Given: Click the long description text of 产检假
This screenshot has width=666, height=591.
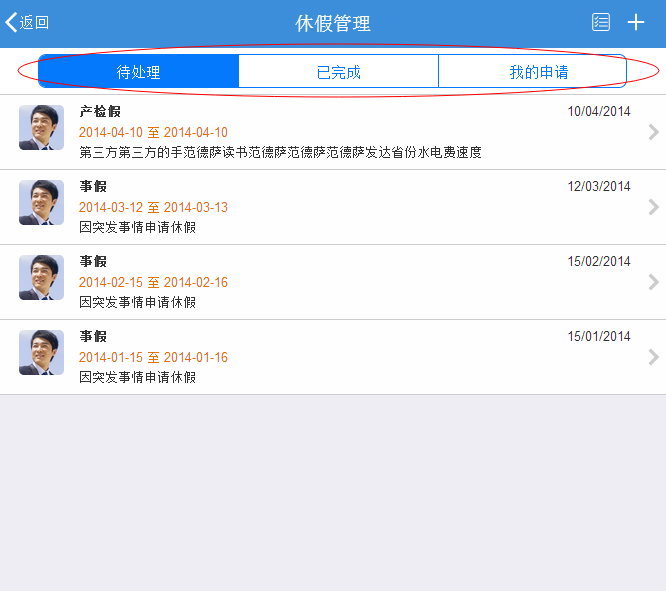Looking at the screenshot, I should coord(280,152).
